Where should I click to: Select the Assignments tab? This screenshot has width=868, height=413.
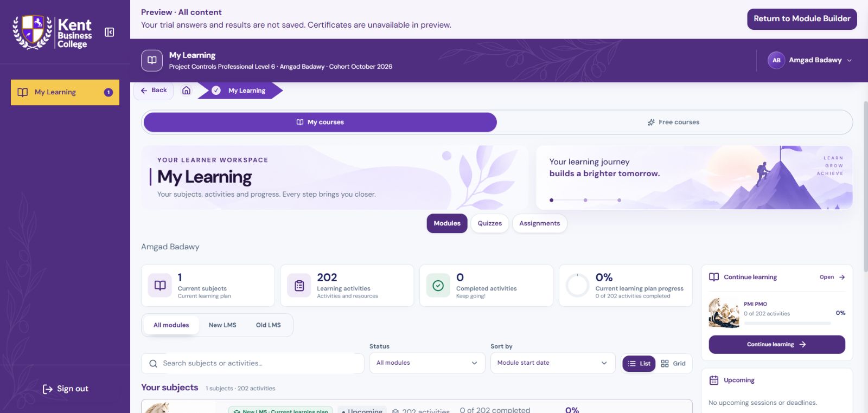tap(539, 223)
